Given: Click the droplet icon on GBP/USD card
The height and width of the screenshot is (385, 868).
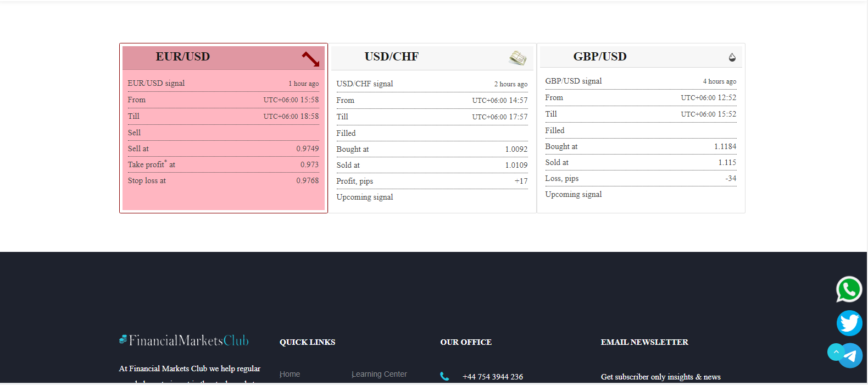Looking at the screenshot, I should click(732, 57).
